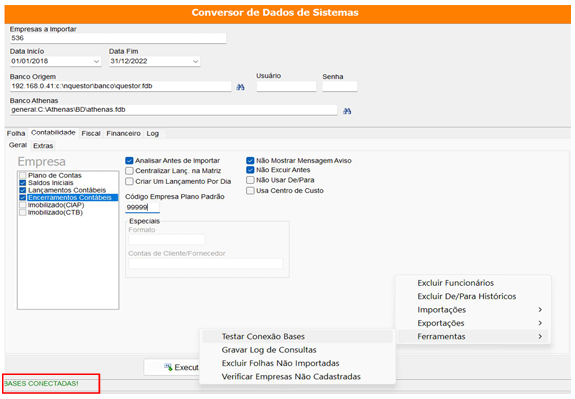Click the Usuário input field

coord(286,86)
